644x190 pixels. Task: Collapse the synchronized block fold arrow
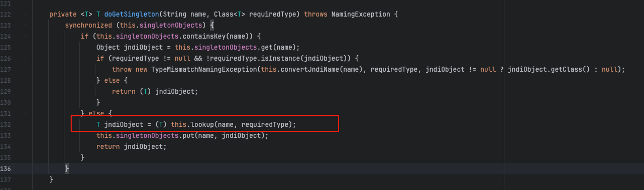tap(26, 25)
